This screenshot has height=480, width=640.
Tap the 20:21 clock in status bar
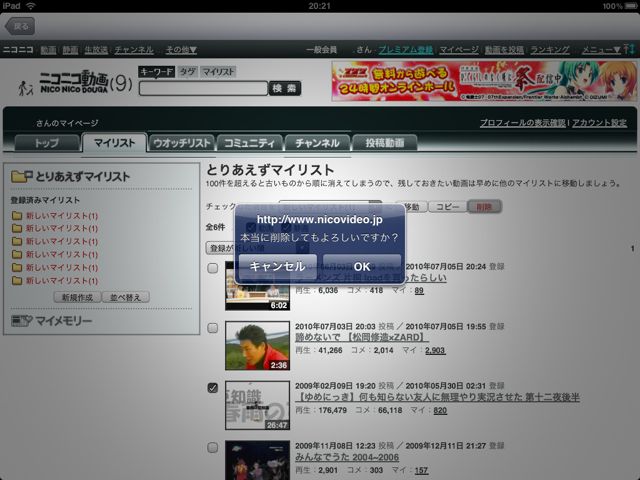[320, 6]
